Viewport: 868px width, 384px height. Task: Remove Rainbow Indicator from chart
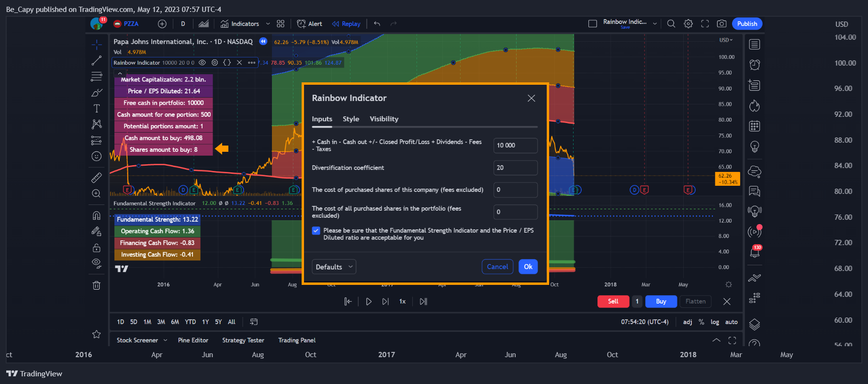pyautogui.click(x=239, y=63)
